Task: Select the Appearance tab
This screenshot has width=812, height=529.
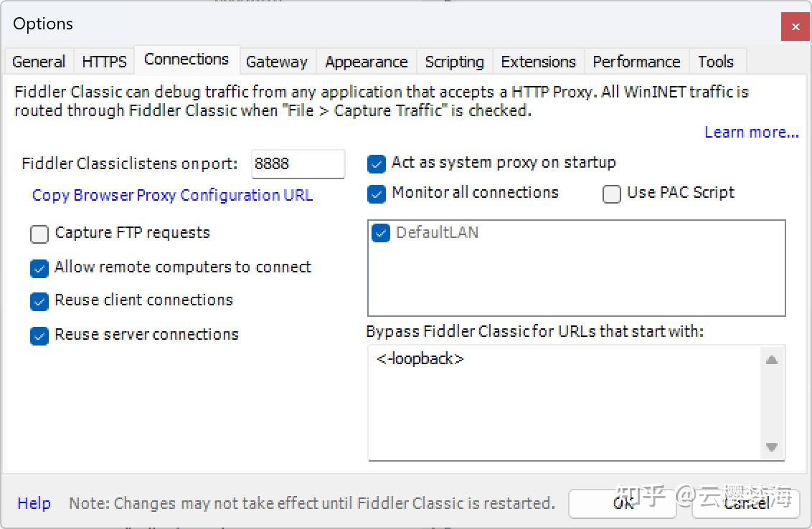Action: (x=366, y=62)
